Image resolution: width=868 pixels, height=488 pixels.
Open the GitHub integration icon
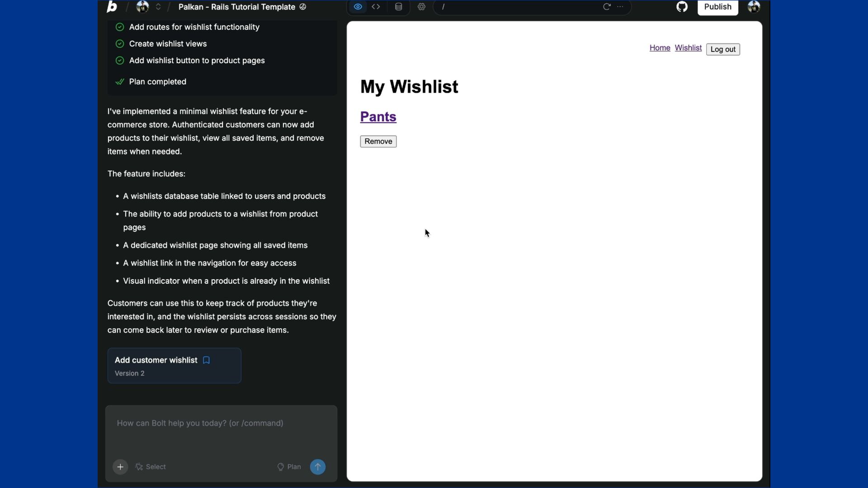coord(682,7)
